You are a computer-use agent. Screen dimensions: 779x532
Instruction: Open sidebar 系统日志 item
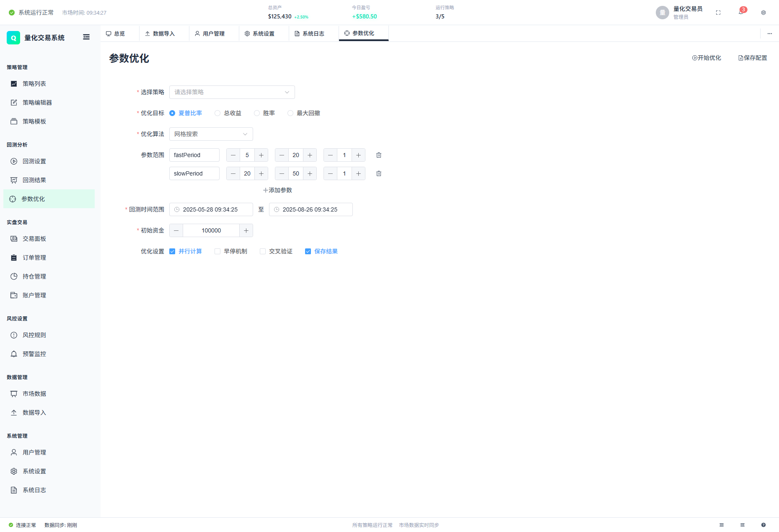[x=49, y=490]
